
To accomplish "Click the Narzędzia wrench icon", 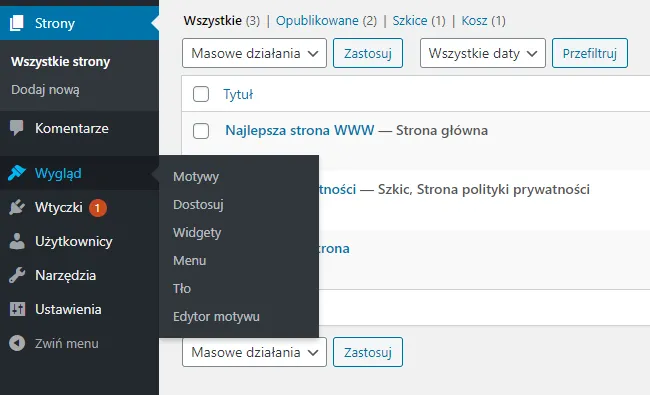I will [17, 275].
